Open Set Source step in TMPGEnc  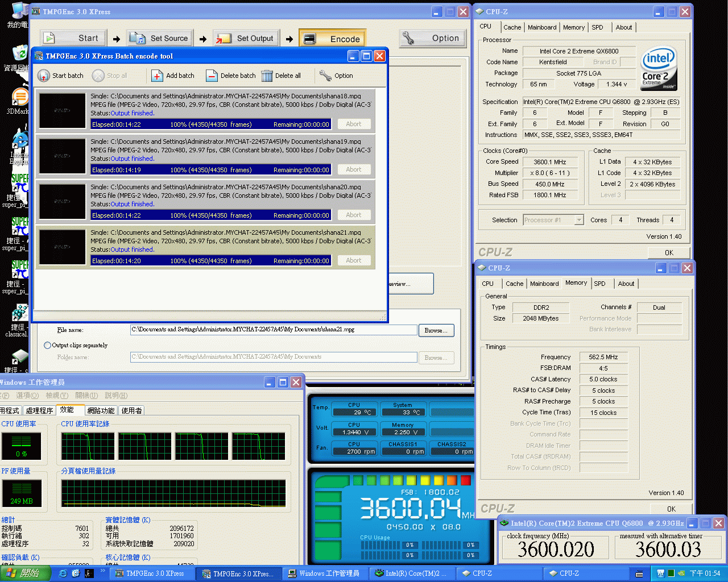[x=160, y=38]
